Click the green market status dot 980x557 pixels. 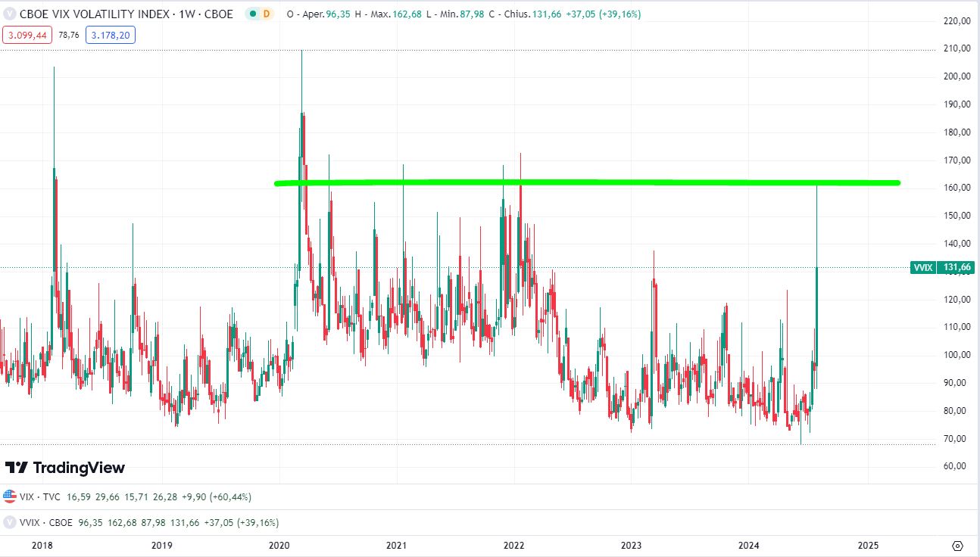(251, 14)
